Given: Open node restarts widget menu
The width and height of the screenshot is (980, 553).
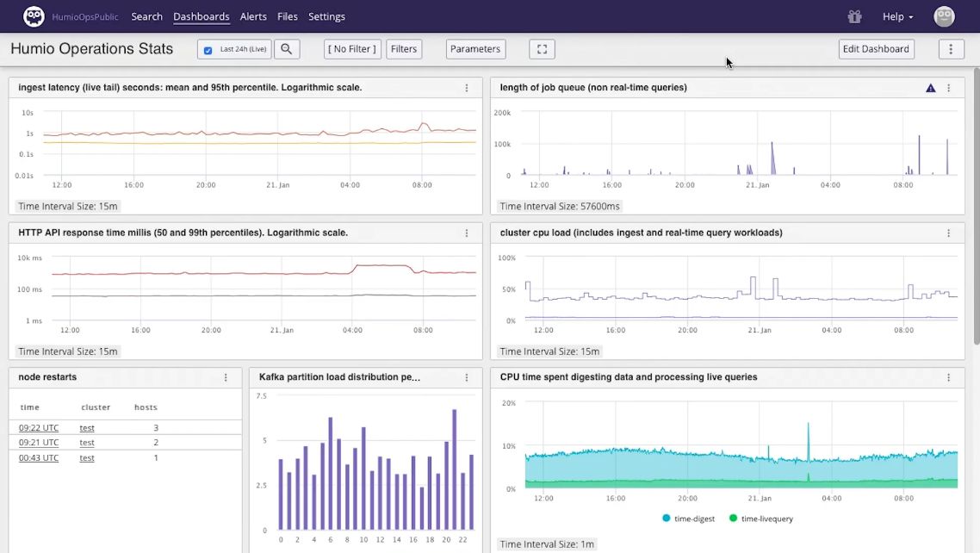Looking at the screenshot, I should [226, 377].
